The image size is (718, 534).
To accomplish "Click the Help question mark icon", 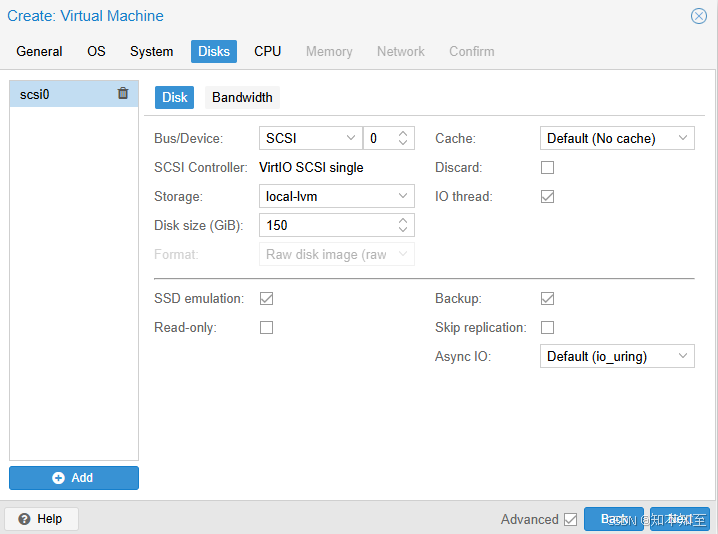I will click(x=24, y=519).
